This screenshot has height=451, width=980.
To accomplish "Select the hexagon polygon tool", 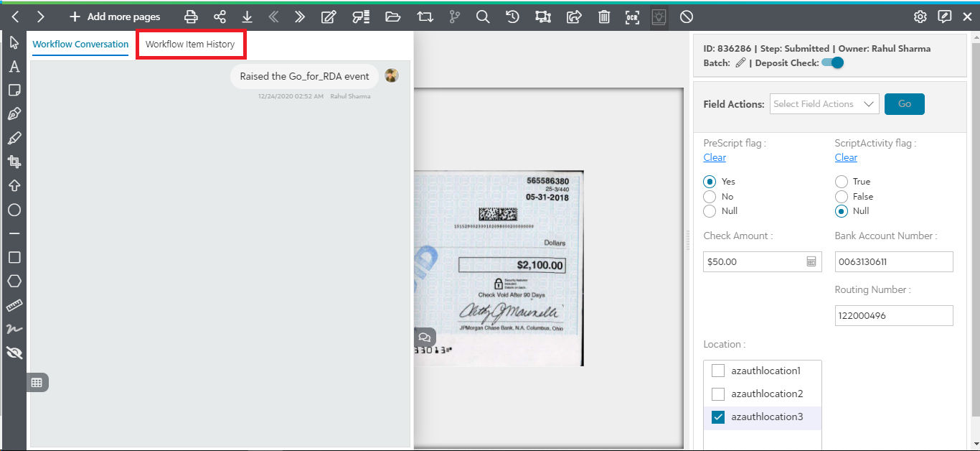I will pyautogui.click(x=14, y=281).
